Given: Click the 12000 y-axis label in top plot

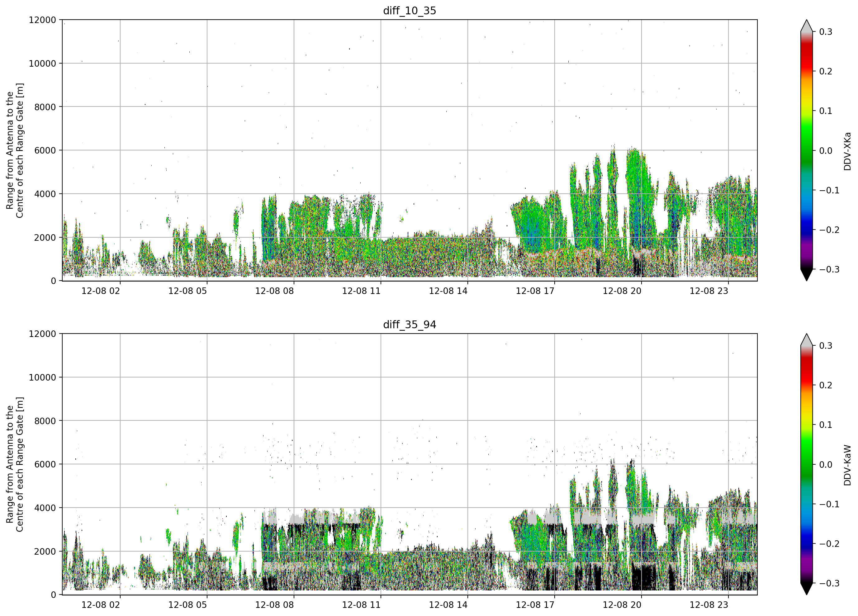Looking at the screenshot, I should click(x=42, y=20).
